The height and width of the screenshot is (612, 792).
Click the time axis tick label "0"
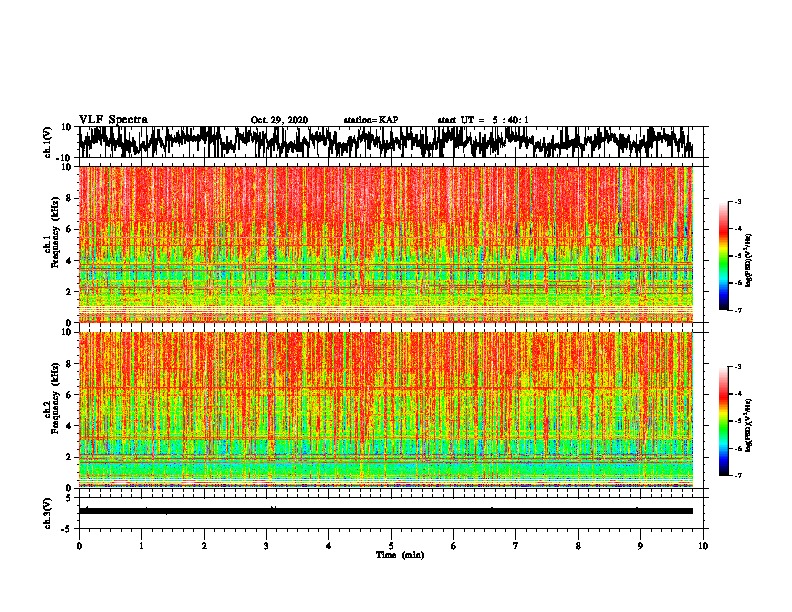click(x=79, y=546)
